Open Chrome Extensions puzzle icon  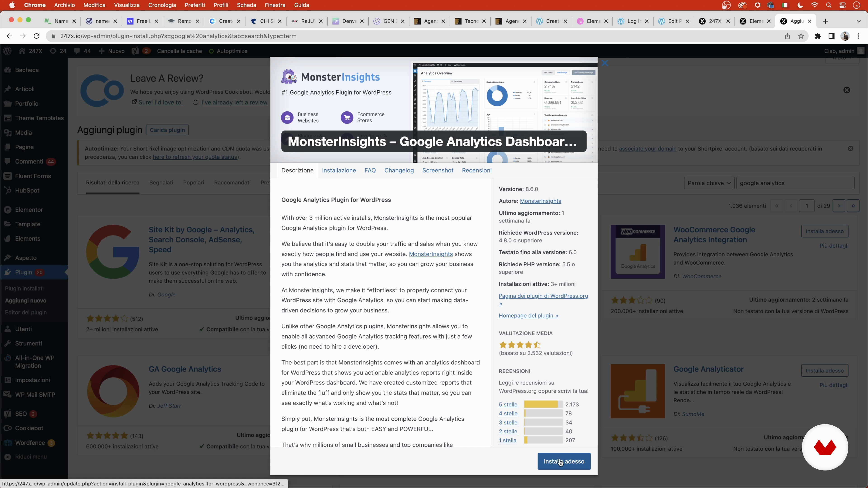[x=818, y=36]
